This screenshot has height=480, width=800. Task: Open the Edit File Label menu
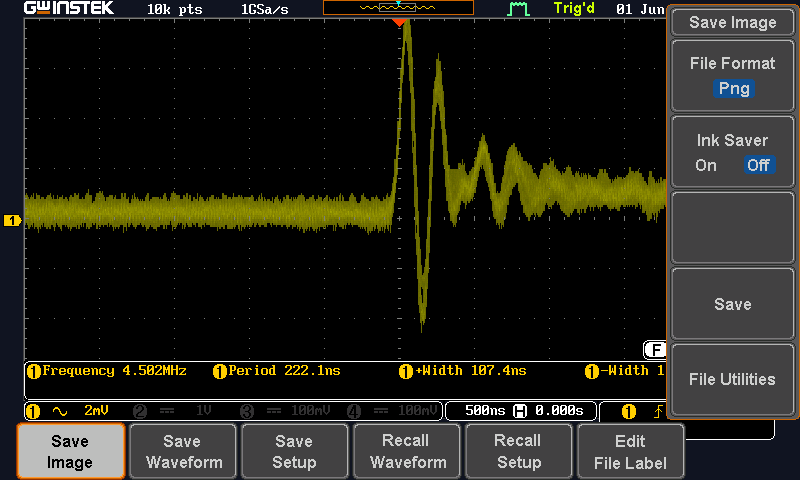tap(631, 451)
